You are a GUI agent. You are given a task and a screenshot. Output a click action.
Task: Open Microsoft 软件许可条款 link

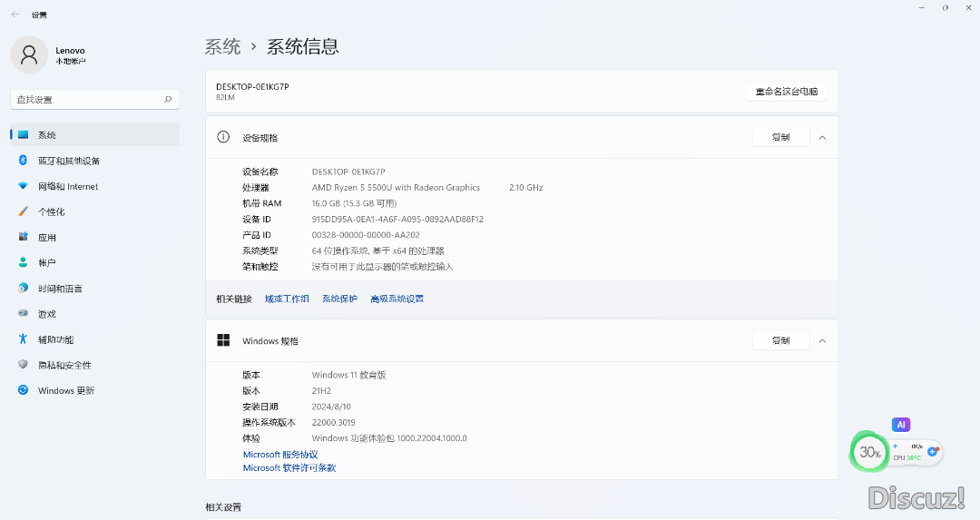[289, 467]
